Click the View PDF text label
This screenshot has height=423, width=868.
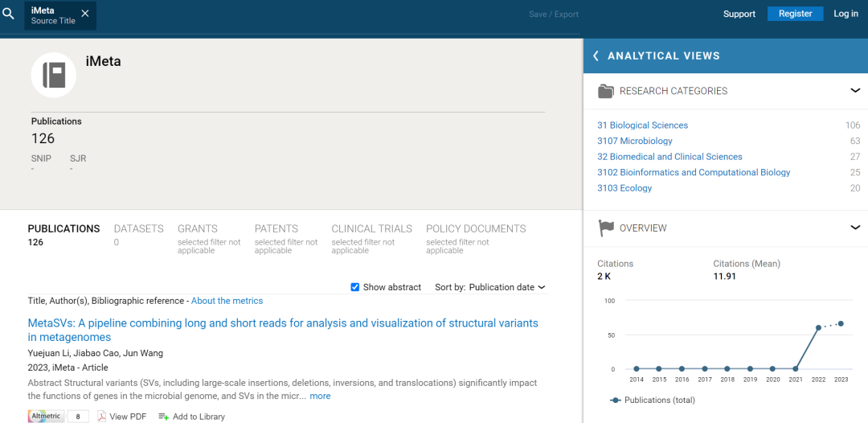[128, 417]
